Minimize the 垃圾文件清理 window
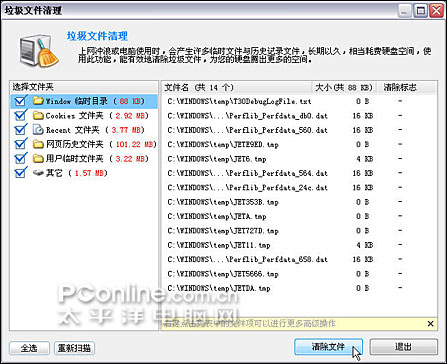 pyautogui.click(x=405, y=11)
